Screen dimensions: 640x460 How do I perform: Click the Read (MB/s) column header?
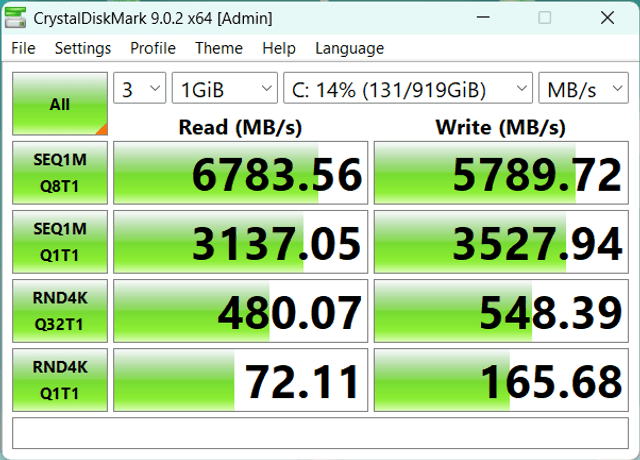point(240,127)
